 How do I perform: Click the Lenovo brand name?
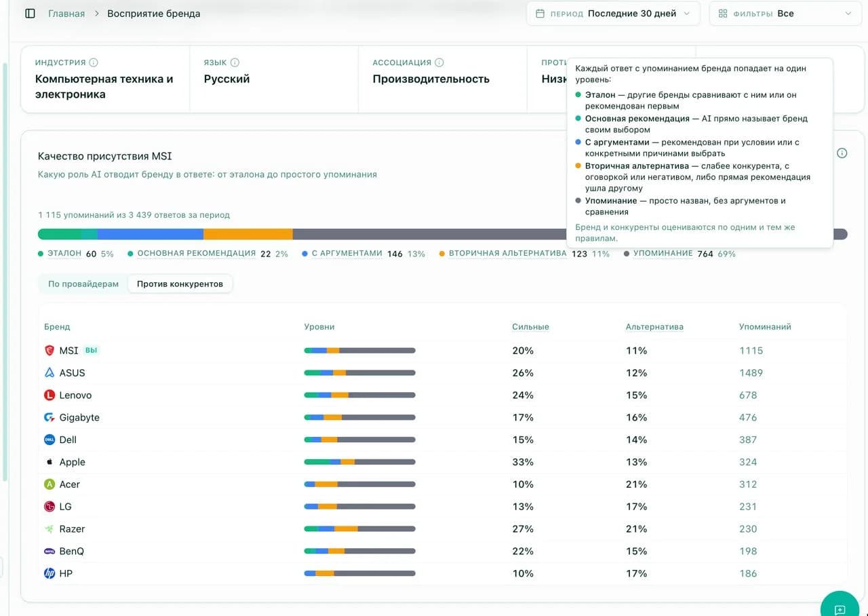point(75,396)
